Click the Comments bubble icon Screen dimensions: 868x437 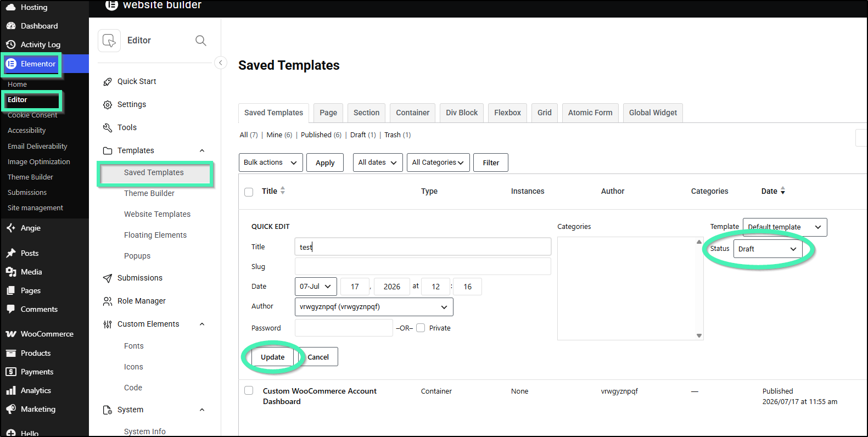click(x=10, y=309)
